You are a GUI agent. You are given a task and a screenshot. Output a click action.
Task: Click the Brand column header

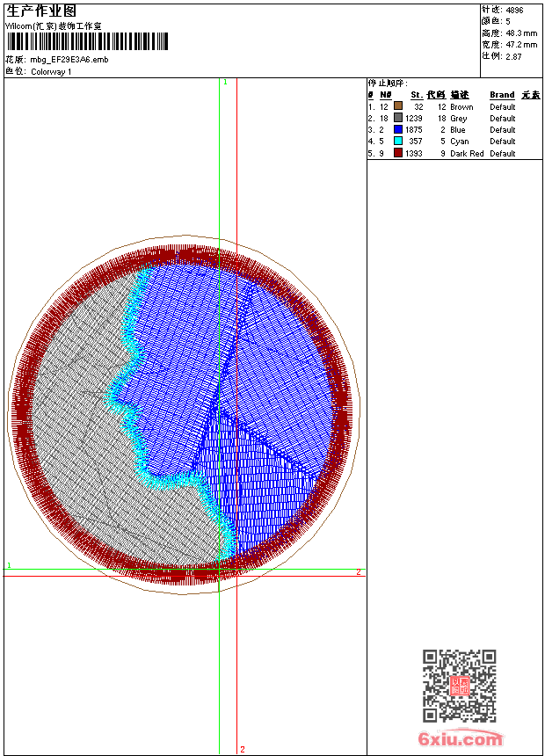pos(502,95)
